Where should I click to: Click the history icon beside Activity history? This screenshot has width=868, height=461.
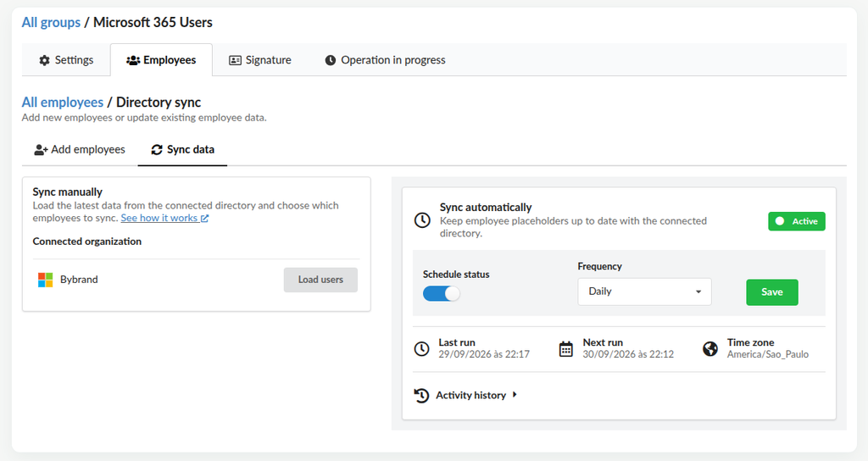pos(421,395)
